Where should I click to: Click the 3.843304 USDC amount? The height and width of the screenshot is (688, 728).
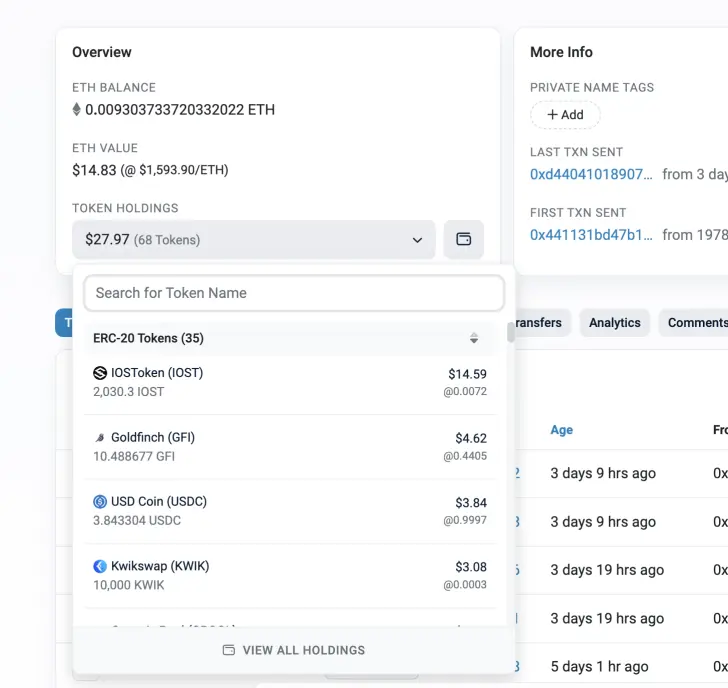pos(137,520)
